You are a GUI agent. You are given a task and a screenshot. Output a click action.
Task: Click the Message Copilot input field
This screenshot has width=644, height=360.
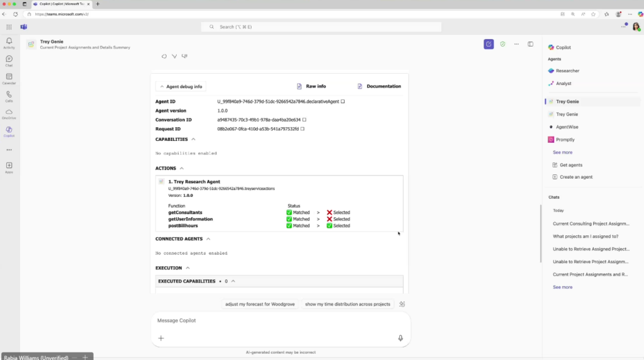click(x=280, y=320)
